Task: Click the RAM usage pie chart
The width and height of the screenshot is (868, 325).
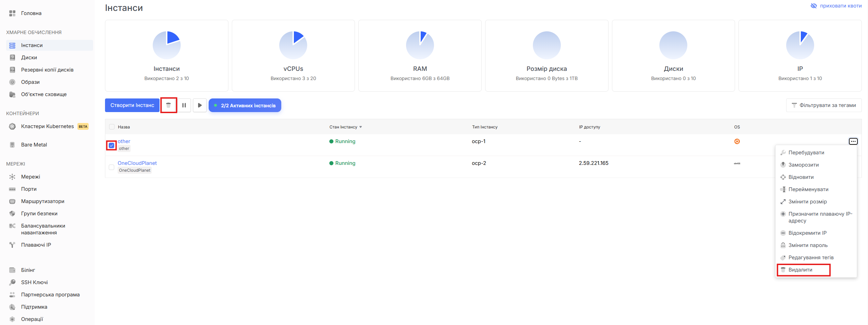Action: 420,45
